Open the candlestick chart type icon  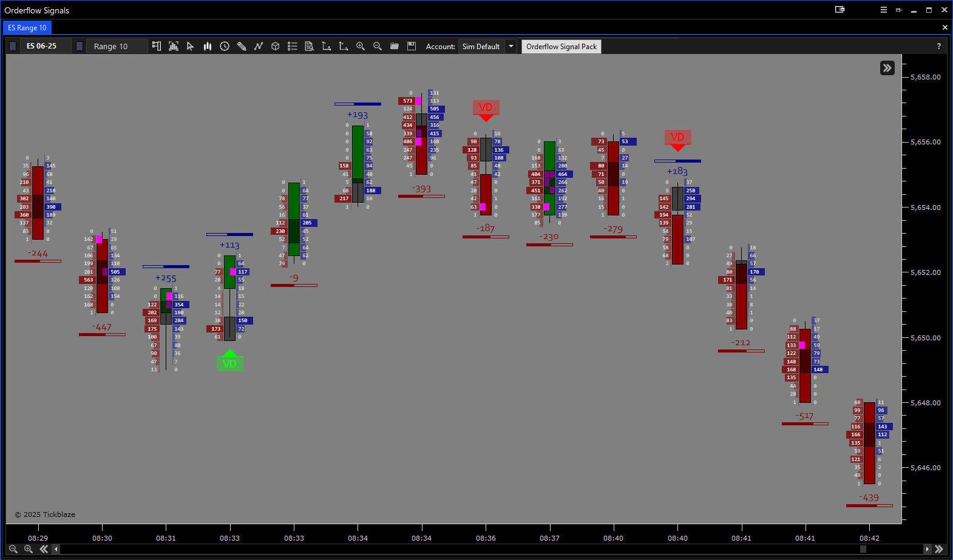click(208, 46)
